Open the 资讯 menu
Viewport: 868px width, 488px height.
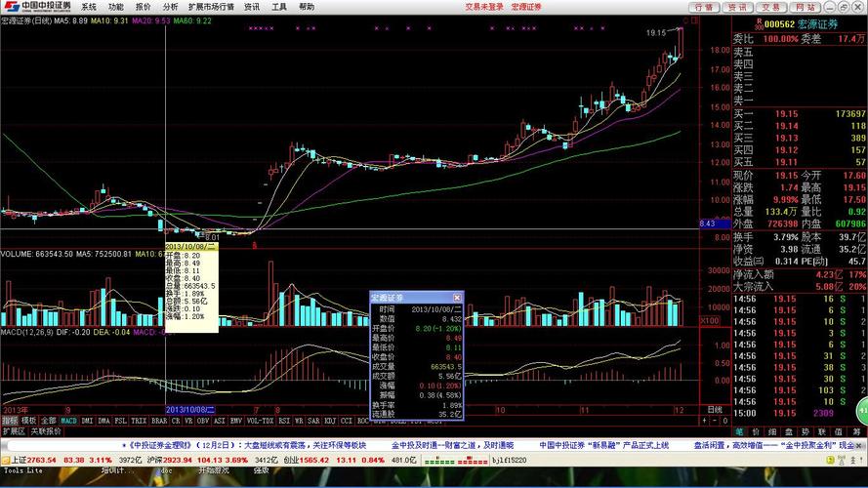coord(252,7)
